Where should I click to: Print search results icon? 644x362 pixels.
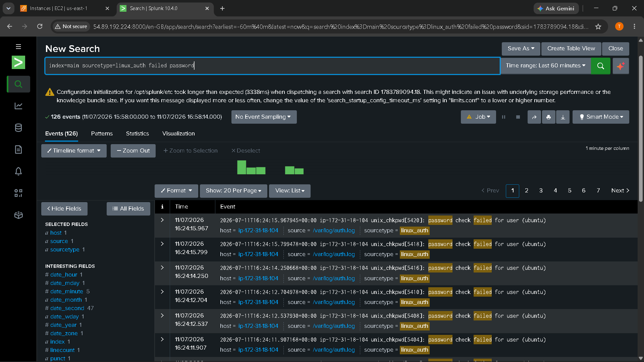tap(548, 117)
